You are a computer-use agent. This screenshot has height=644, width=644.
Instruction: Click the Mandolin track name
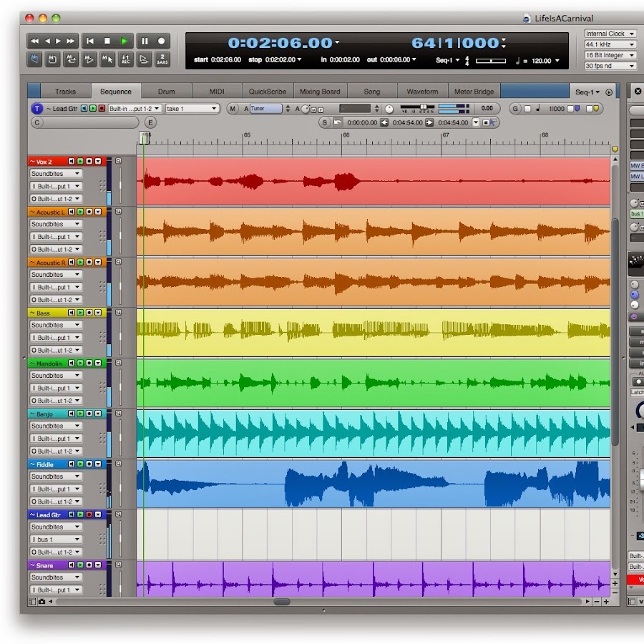tap(49, 364)
